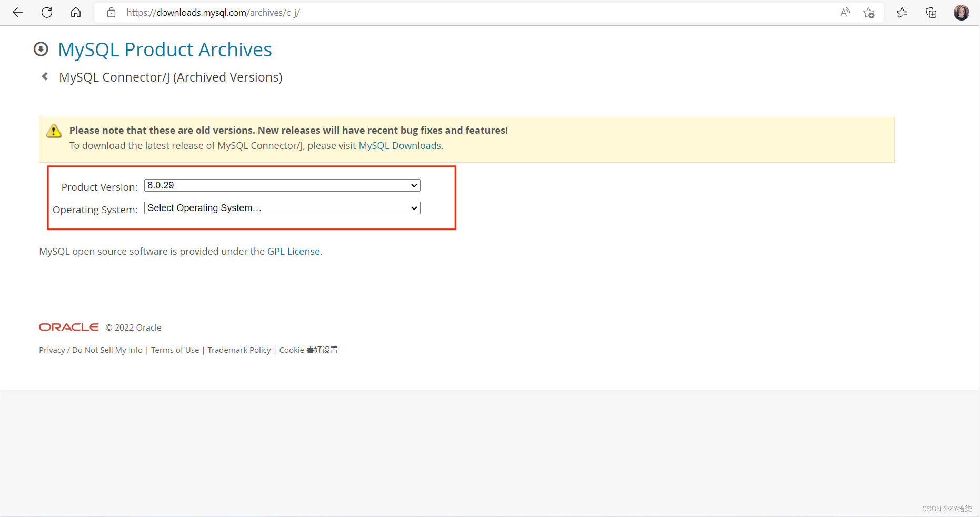Activate the Read Aloud icon
This screenshot has width=980, height=517.
click(845, 13)
